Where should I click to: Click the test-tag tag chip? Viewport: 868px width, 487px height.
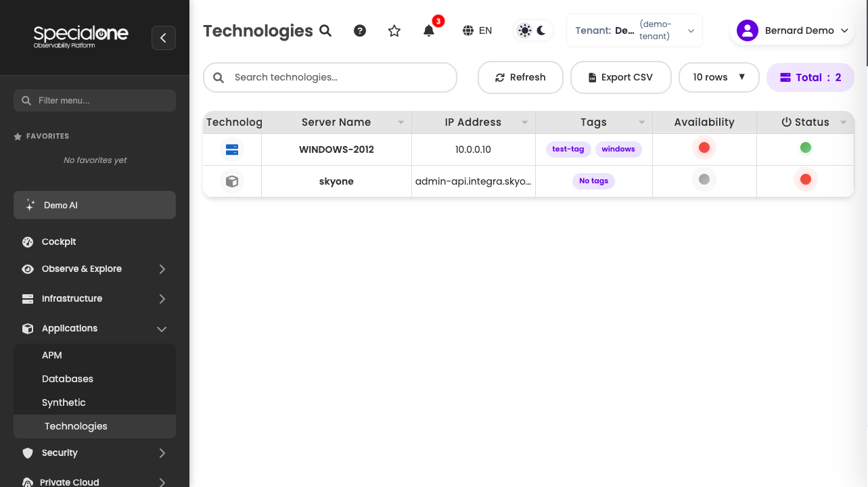(x=568, y=149)
